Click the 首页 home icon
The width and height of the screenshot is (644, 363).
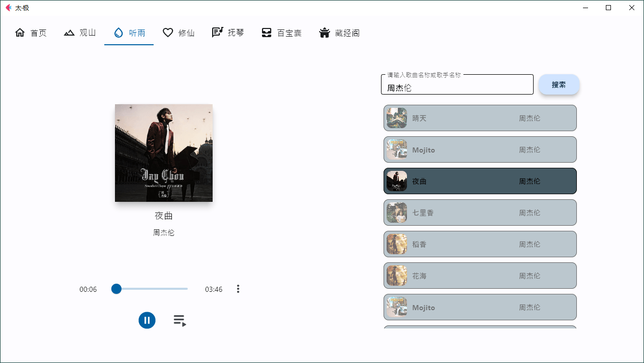(x=20, y=33)
